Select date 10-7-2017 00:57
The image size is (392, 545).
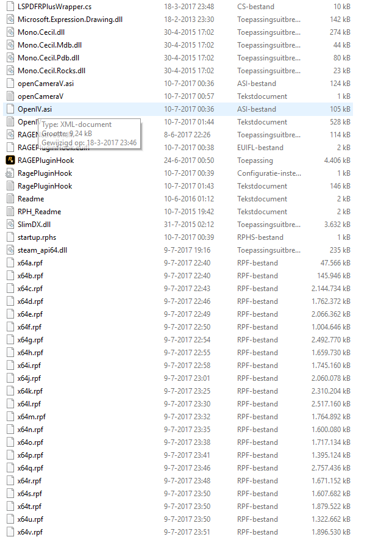pyautogui.click(x=189, y=96)
